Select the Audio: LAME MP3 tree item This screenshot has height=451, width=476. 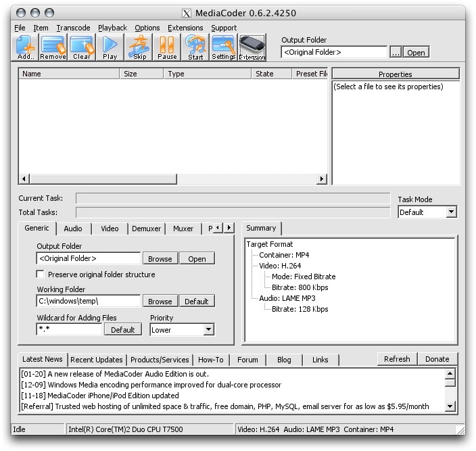[287, 298]
